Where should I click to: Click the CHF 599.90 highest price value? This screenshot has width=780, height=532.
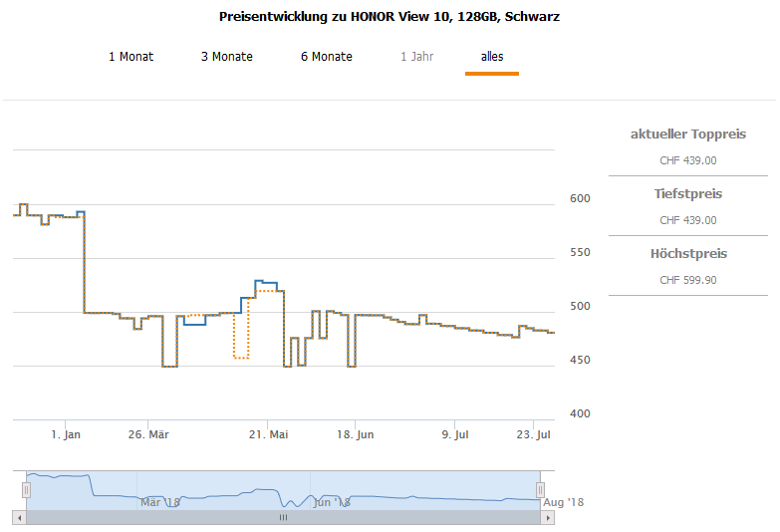pyautogui.click(x=687, y=280)
